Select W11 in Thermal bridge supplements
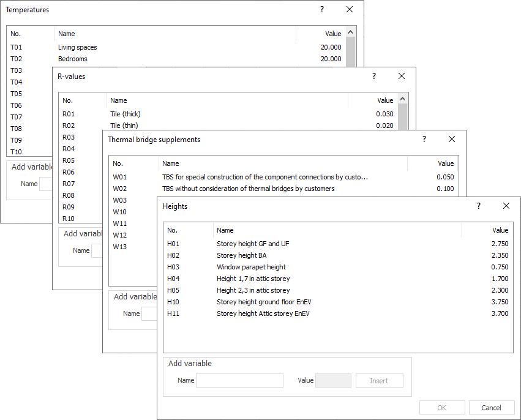The height and width of the screenshot is (420, 521). pos(119,223)
